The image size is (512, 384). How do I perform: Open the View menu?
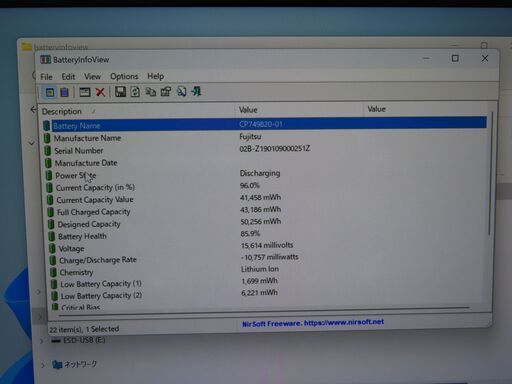[x=92, y=77]
